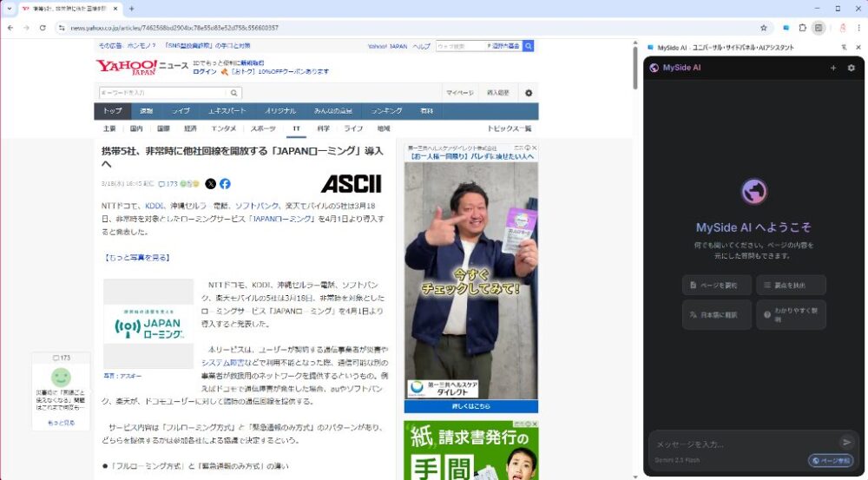Open MySide AI settings gear
Screen dimensions: 868x480
851,68
